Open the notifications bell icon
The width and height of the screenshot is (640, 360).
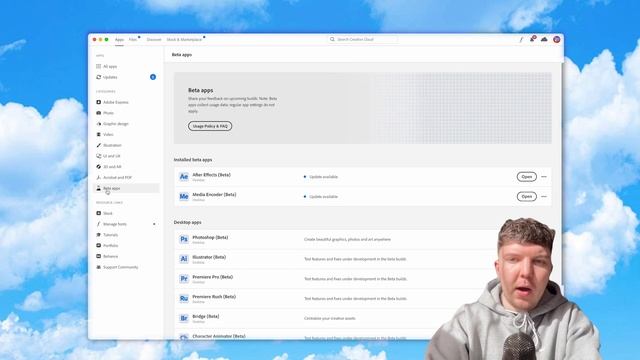tap(532, 39)
